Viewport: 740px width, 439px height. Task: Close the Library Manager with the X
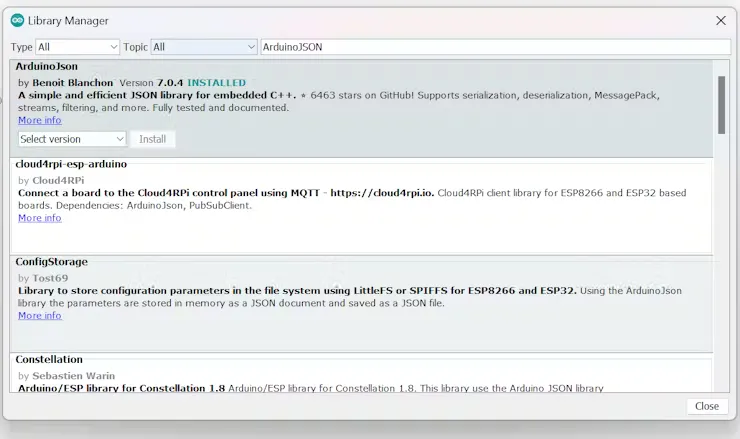click(721, 21)
